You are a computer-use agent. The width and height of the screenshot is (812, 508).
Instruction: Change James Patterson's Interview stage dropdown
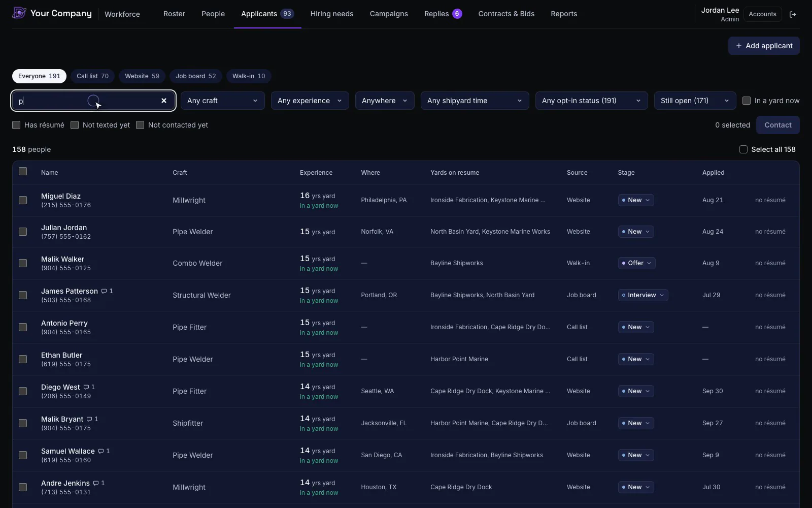(643, 295)
